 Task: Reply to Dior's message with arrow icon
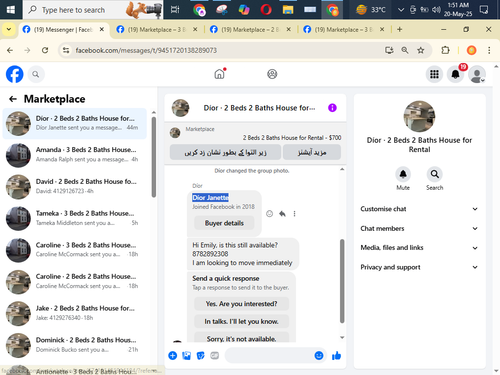pyautogui.click(x=282, y=214)
